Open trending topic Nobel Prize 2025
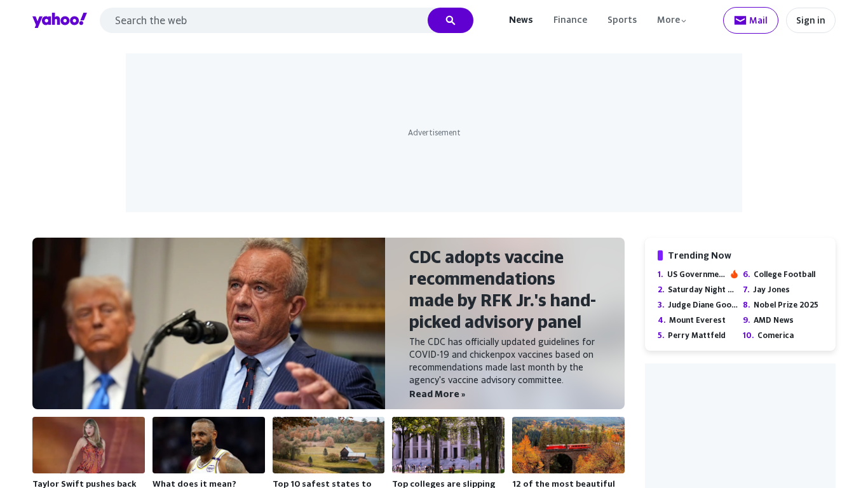Image resolution: width=868 pixels, height=488 pixels. pyautogui.click(x=785, y=305)
